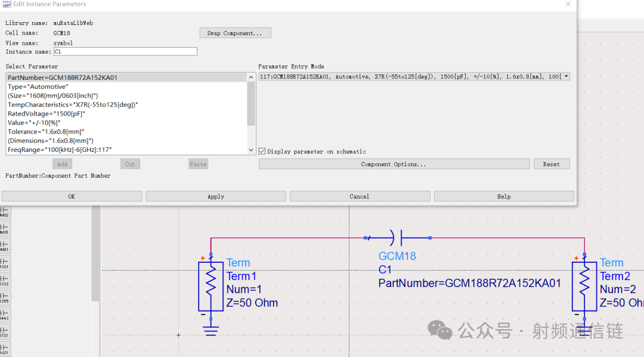644x357 pixels.
Task: Click the C1 instance label on schematic
Action: pos(385,269)
